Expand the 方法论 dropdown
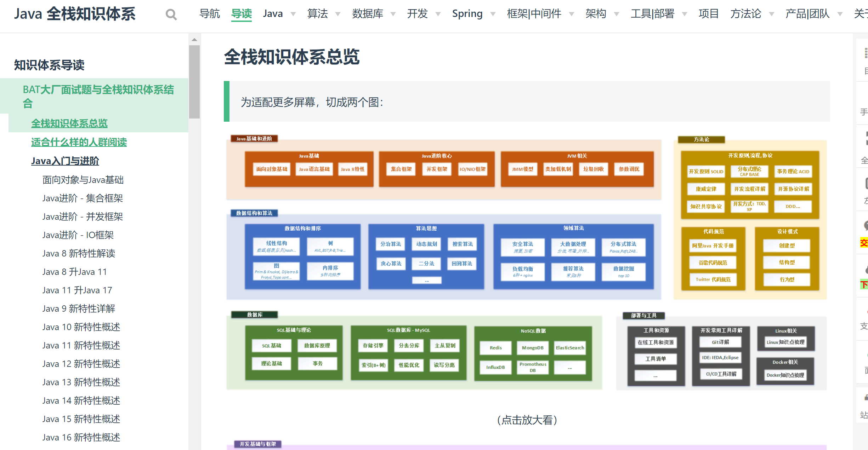The height and width of the screenshot is (450, 868). [x=752, y=14]
